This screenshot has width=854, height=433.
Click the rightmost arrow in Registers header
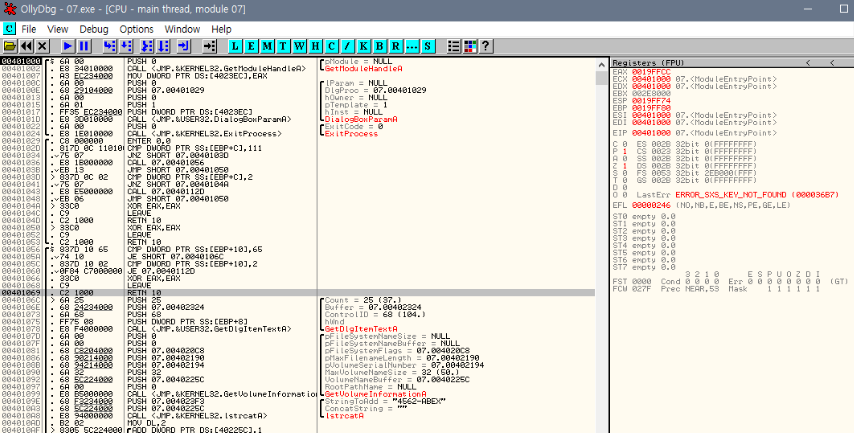tap(832, 63)
